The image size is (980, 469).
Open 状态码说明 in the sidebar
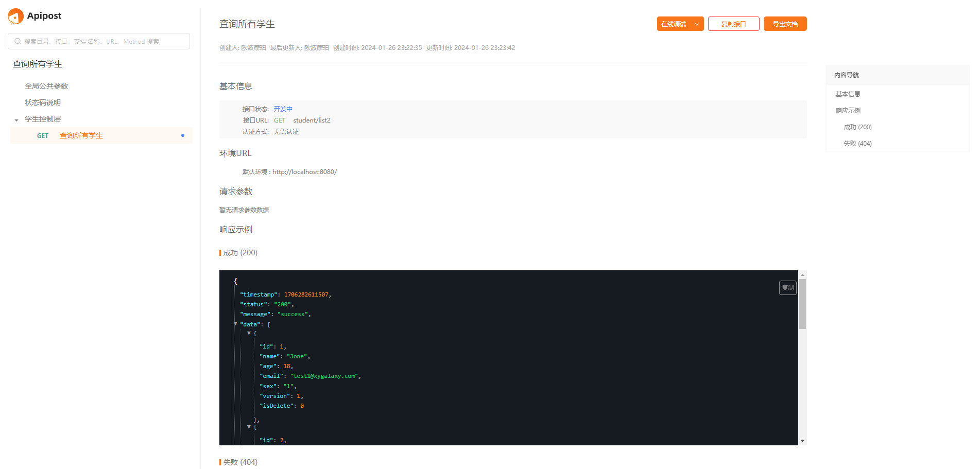coord(43,102)
